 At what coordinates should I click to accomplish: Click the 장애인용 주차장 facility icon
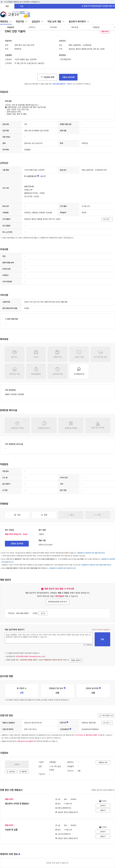click(x=17, y=425)
